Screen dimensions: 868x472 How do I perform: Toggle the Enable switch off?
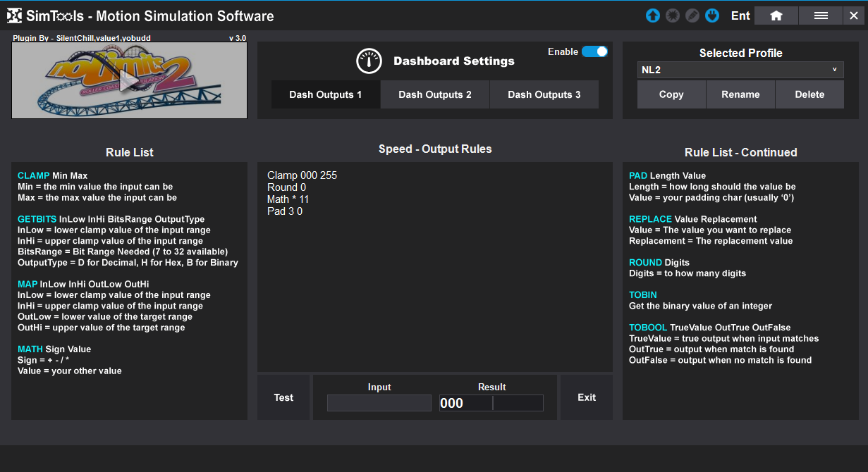pyautogui.click(x=594, y=51)
